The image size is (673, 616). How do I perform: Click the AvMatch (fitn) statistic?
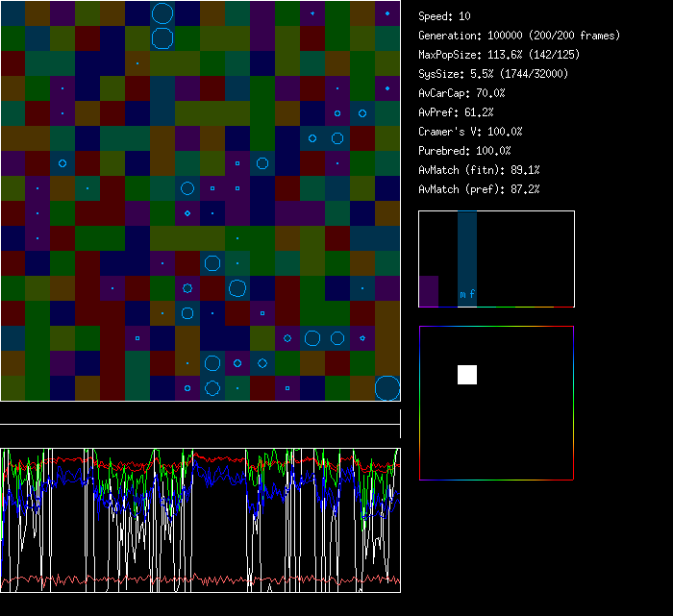click(x=479, y=170)
